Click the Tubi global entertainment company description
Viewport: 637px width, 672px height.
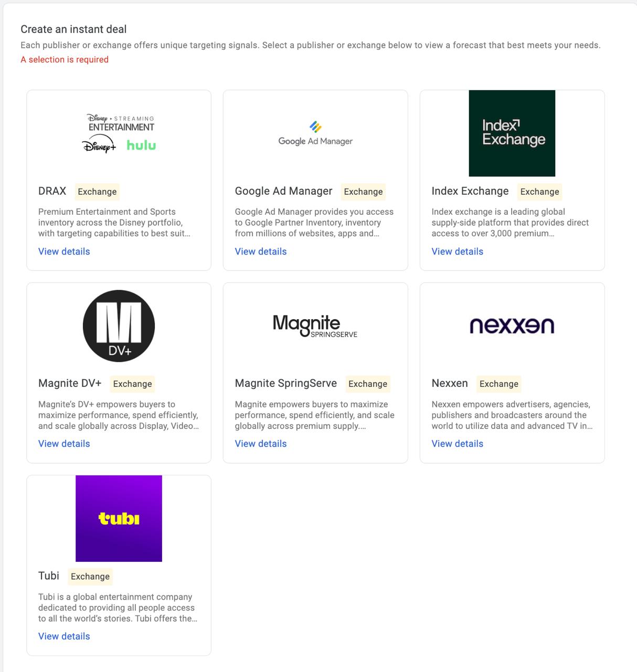pyautogui.click(x=118, y=608)
